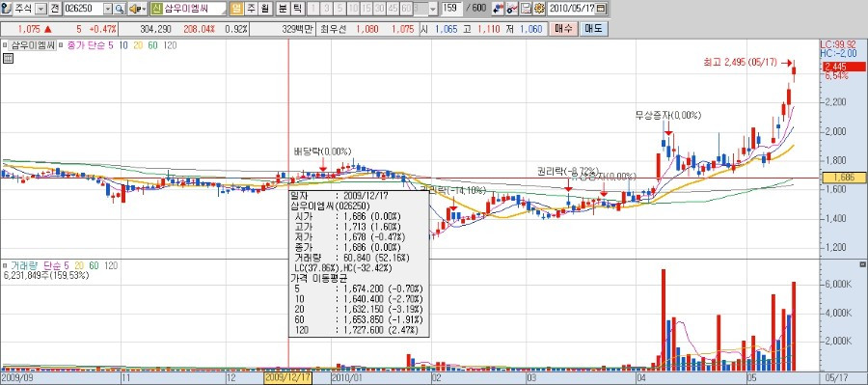Click the blue-red compare arrows icon
Viewport: 868px width, 385px height.
[x=499, y=9]
